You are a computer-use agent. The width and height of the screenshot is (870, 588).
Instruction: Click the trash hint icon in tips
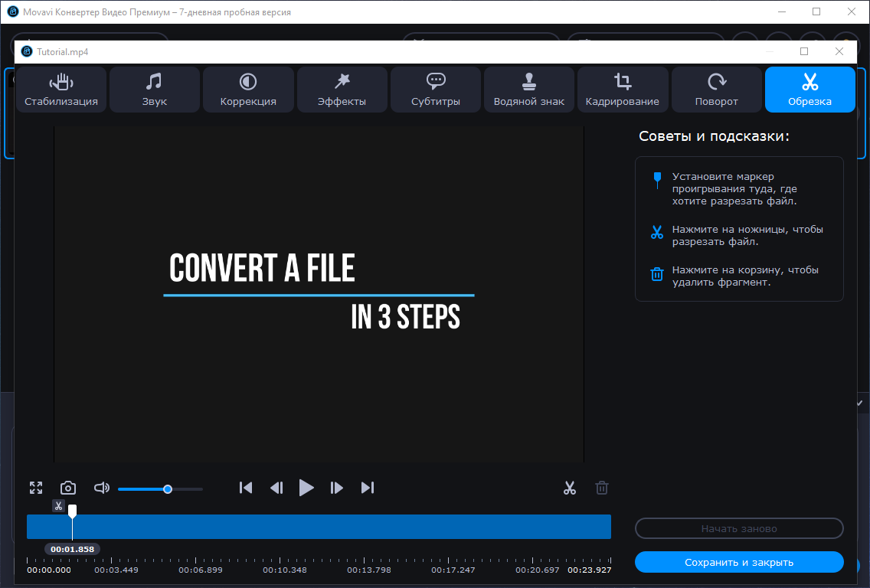657,273
